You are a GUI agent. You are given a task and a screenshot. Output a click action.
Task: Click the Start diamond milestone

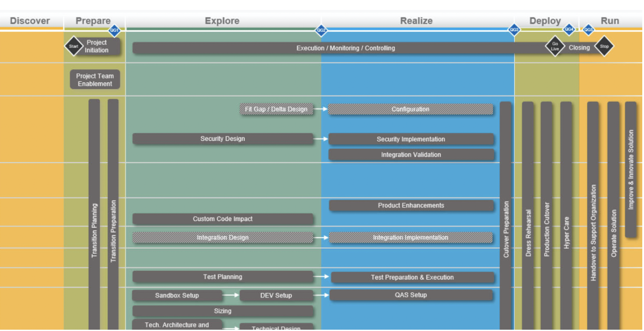pyautogui.click(x=74, y=46)
